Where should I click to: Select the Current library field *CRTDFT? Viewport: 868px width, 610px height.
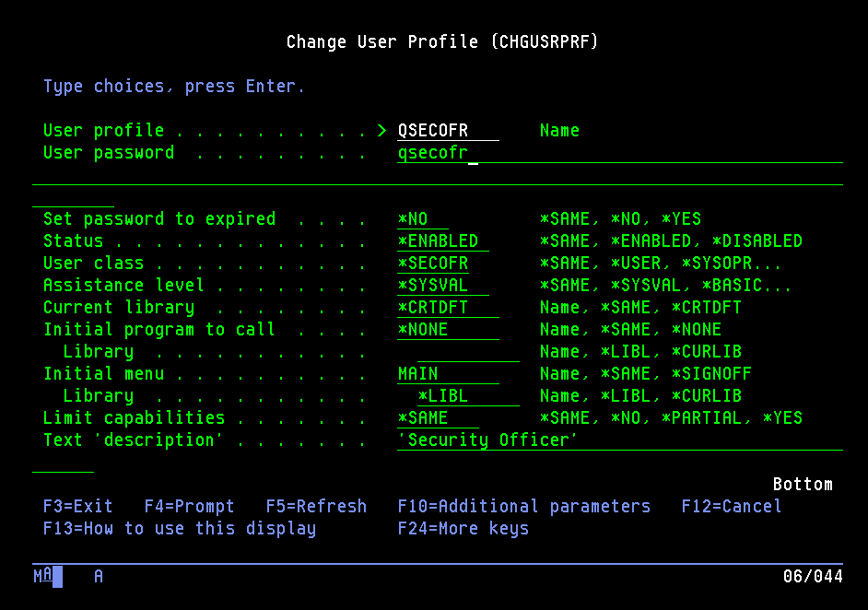448,308
